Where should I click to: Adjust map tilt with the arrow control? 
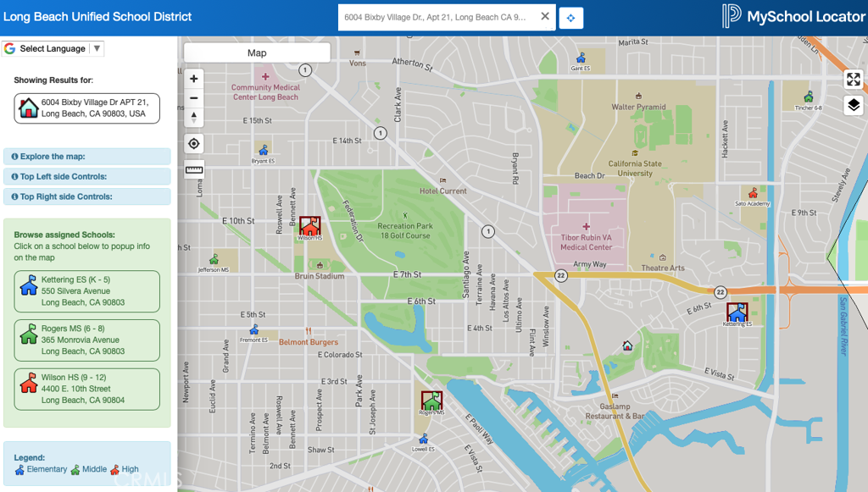point(193,119)
